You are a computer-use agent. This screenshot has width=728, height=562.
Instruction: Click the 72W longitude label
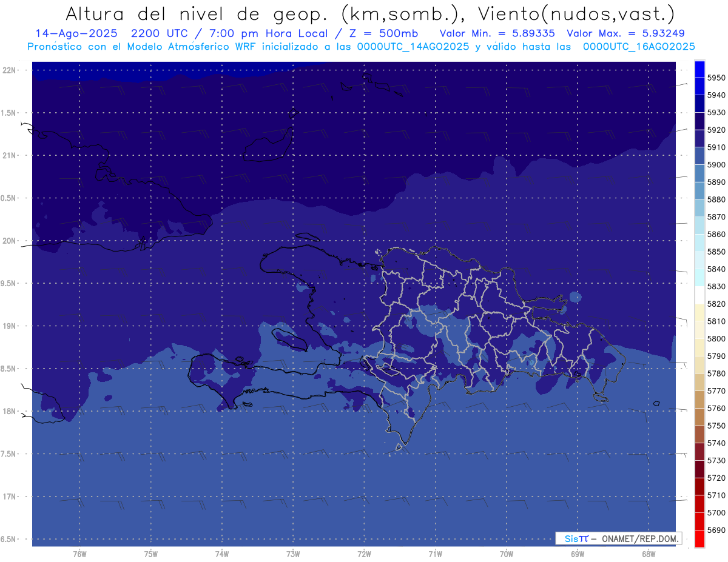[x=364, y=554]
